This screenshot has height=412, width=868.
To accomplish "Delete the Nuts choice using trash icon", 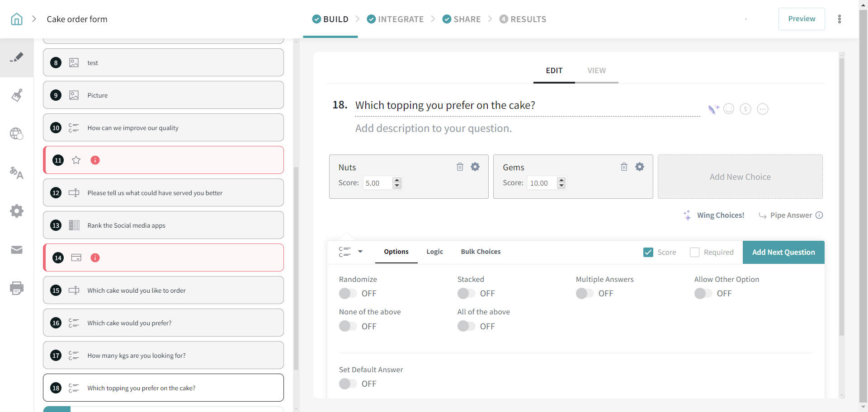I will tap(460, 167).
